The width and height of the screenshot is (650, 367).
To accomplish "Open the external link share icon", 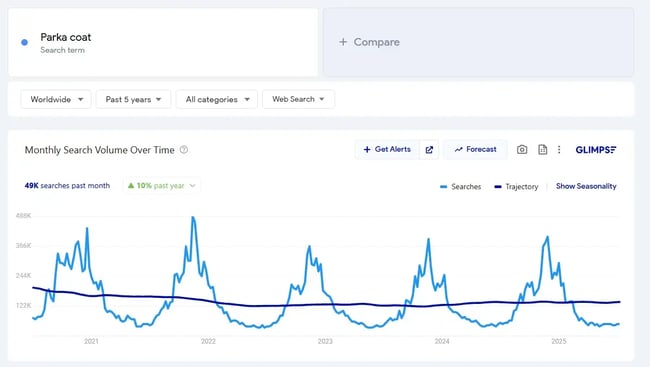I will 429,150.
